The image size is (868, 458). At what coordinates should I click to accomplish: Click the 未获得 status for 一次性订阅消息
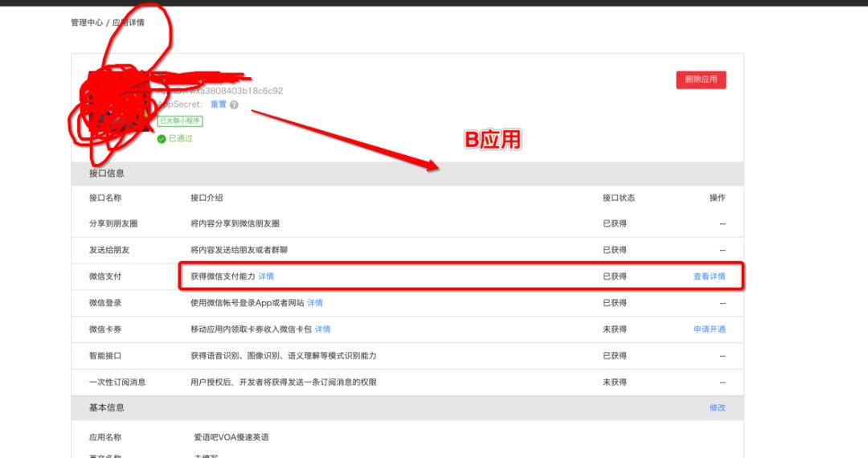pos(615,382)
